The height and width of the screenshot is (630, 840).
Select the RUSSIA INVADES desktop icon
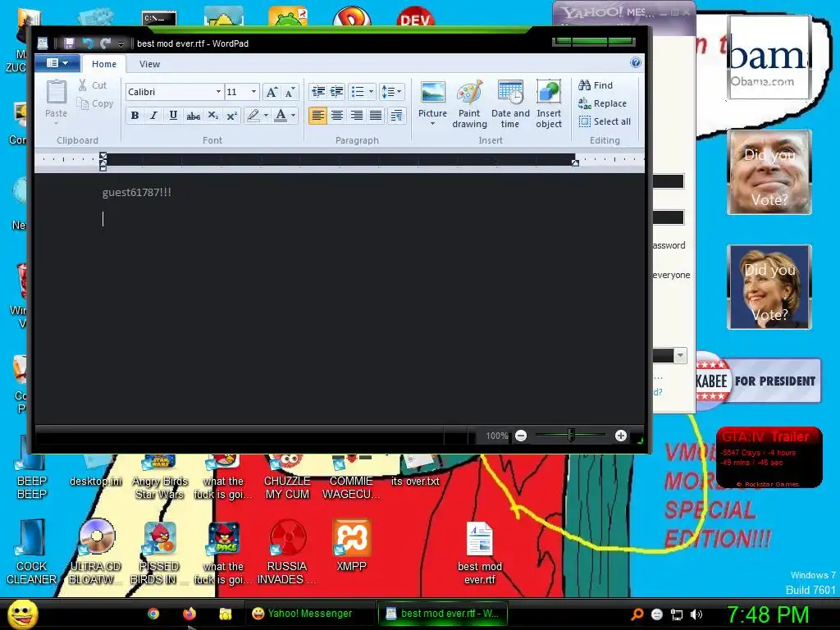[x=286, y=552]
